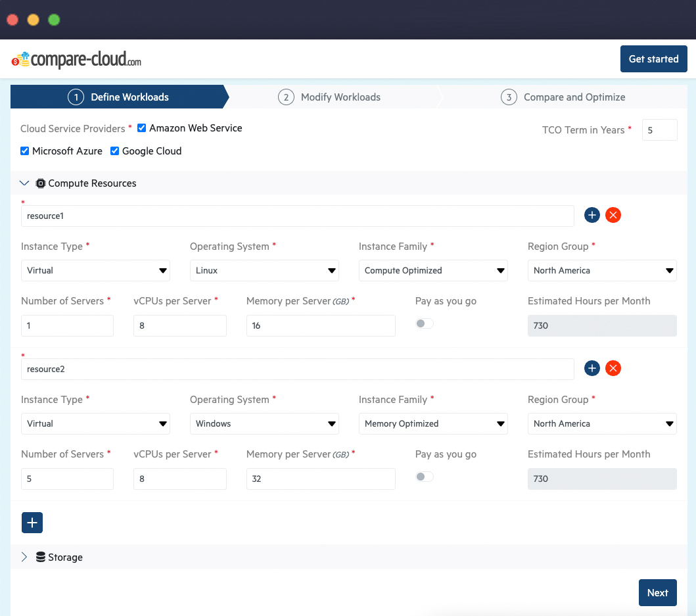This screenshot has height=616, width=696.
Task: Uncheck the Google Cloud checkbox
Action: click(115, 151)
